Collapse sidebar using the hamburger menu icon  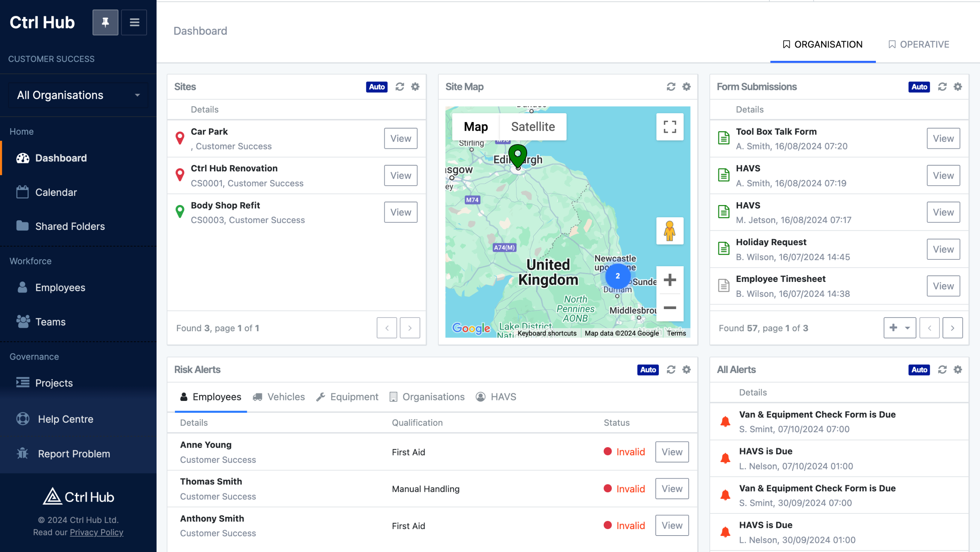coord(134,23)
